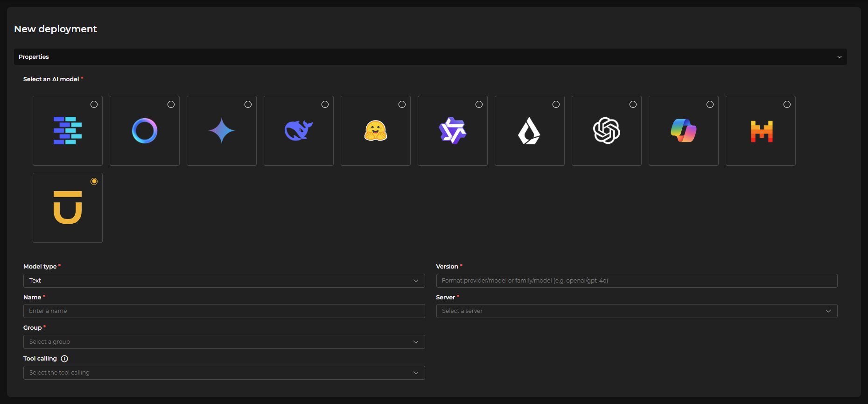868x404 pixels.
Task: Open the Tool calling info icon
Action: pos(64,359)
